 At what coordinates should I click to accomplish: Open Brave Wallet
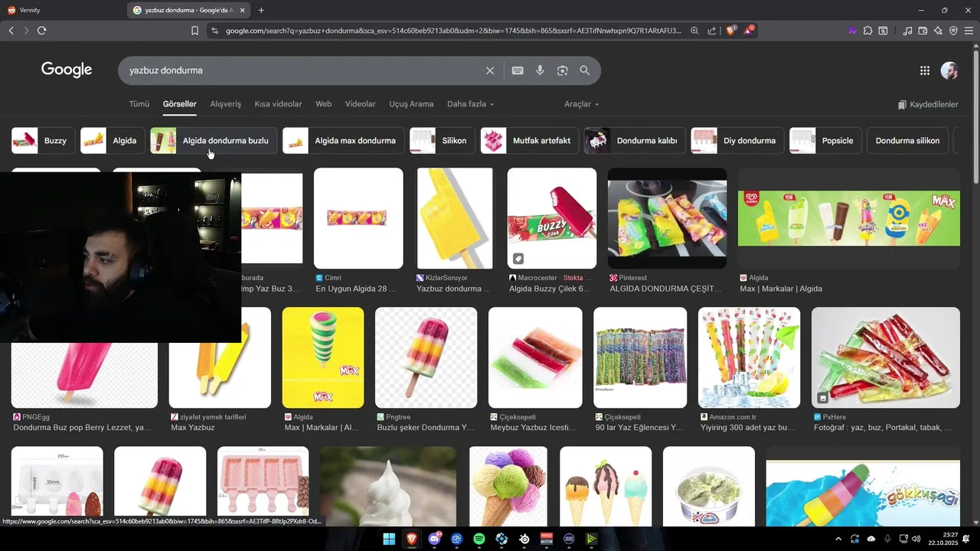click(923, 31)
